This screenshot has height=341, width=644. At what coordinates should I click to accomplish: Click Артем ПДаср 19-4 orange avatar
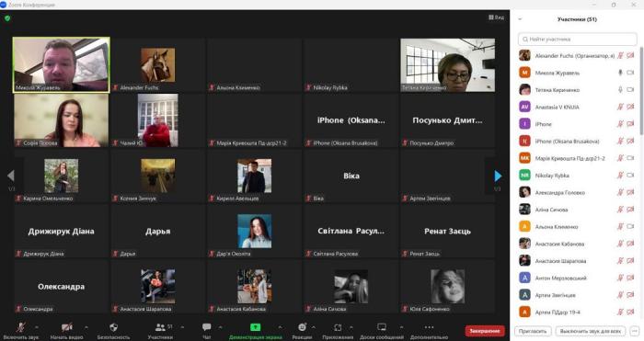tap(524, 312)
